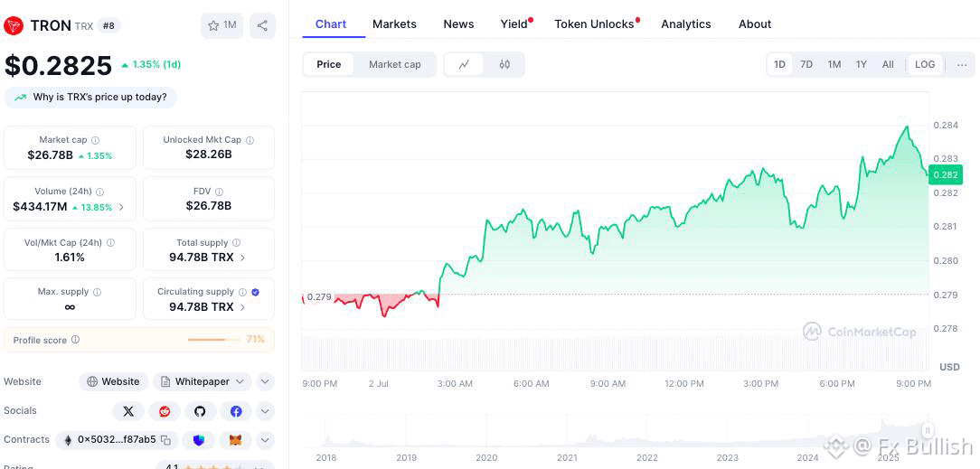980x469 pixels.
Task: Select the line chart icon
Action: pyautogui.click(x=464, y=64)
